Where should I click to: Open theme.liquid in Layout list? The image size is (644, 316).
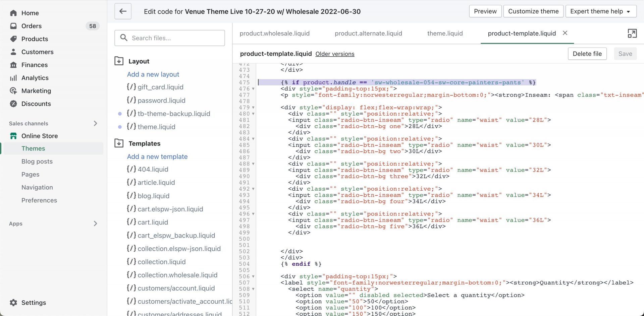pyautogui.click(x=156, y=127)
